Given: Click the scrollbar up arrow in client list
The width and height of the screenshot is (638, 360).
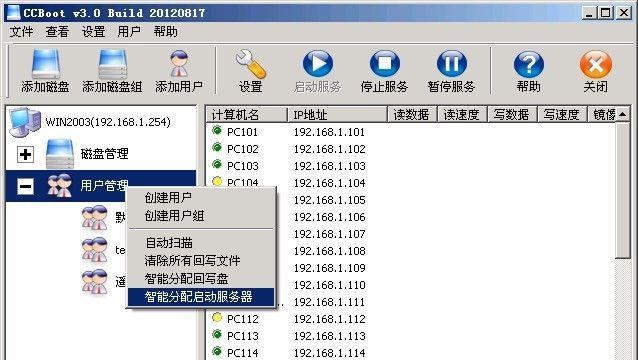Looking at the screenshot, I should [623, 115].
